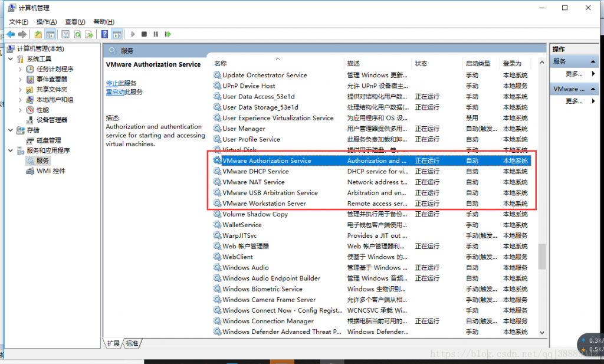
Task: Open the 文件(F) menu
Action: pos(18,22)
